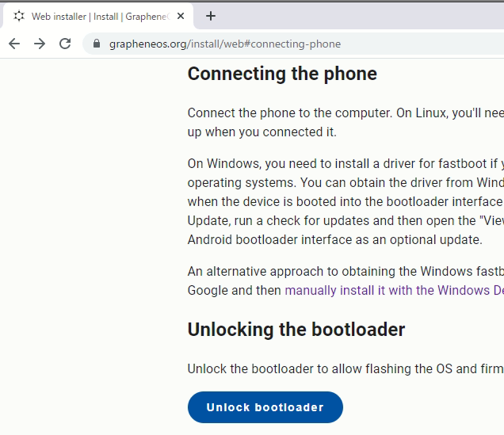Click the line "Android bootloader interface as an optional update."
The width and height of the screenshot is (504, 435).
click(x=334, y=239)
